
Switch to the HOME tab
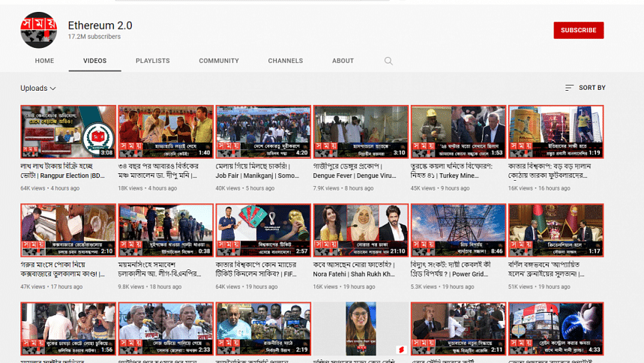coord(44,61)
